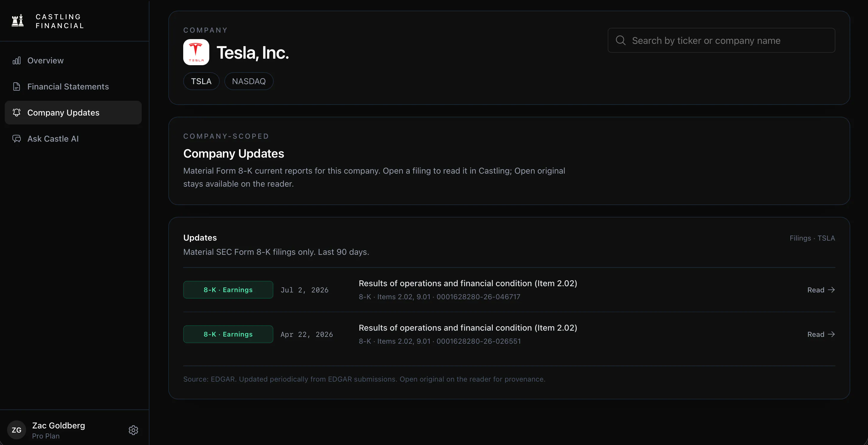Screen dimensions: 868x445
Task: Click the ZG user avatar
Action: click(x=17, y=430)
